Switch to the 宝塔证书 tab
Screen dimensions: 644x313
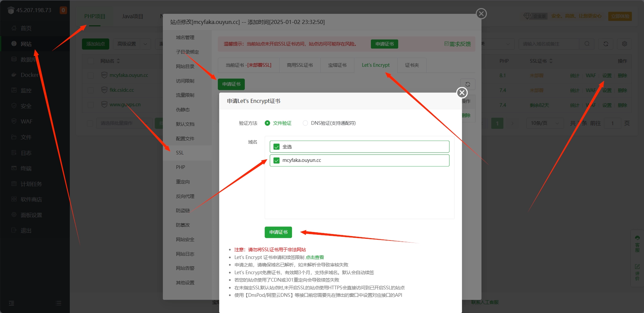pos(337,65)
